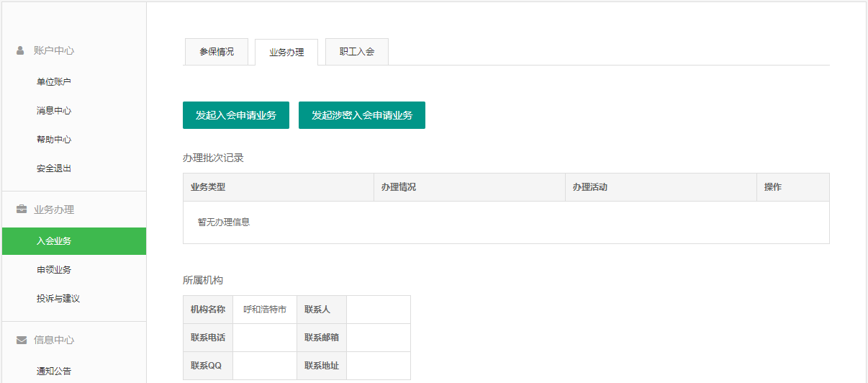Click the 业务类型 column header
Screen dimensions: 868x383
(208, 187)
